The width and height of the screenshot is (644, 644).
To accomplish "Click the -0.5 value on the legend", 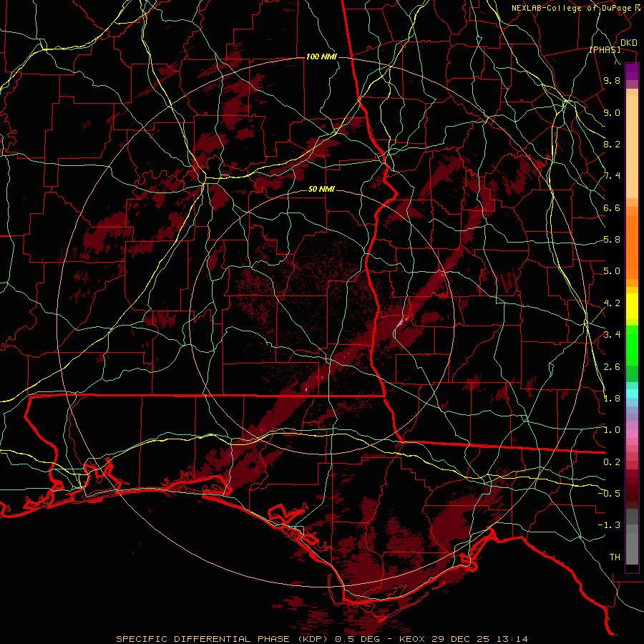I will pyautogui.click(x=609, y=493).
